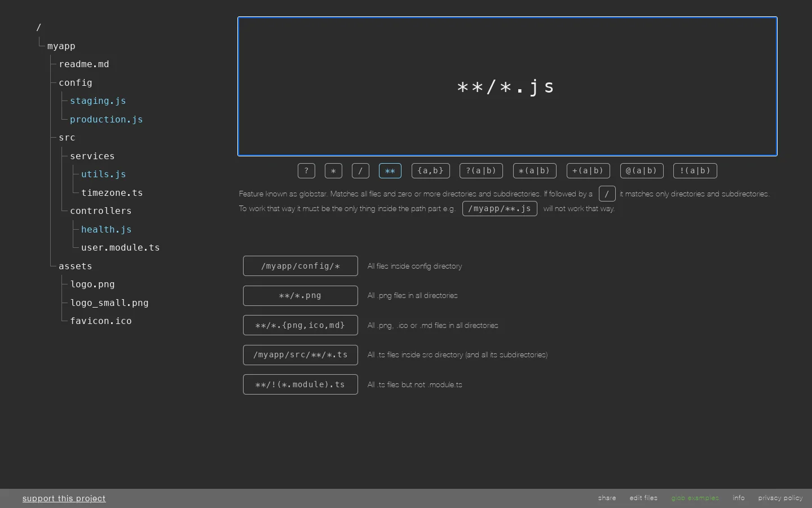
Task: Apply the **/!(*.module).ts example pattern
Action: pos(301,384)
